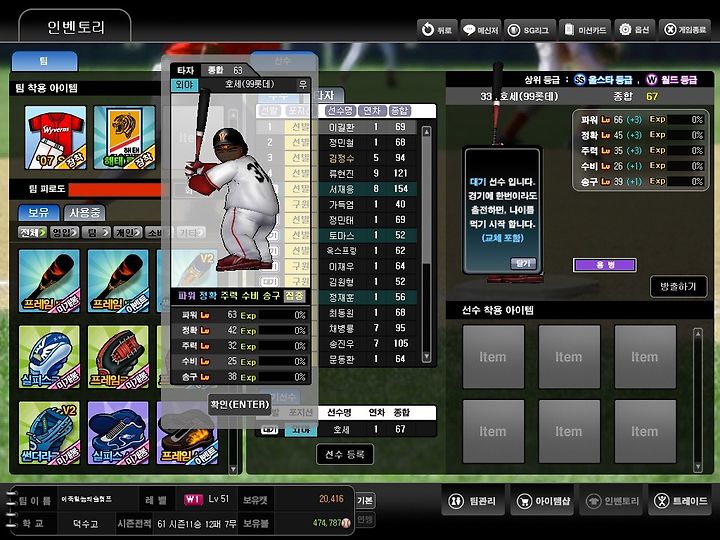The width and height of the screenshot is (720, 540).
Task: Sort player list by 선수명 header
Action: (x=341, y=111)
